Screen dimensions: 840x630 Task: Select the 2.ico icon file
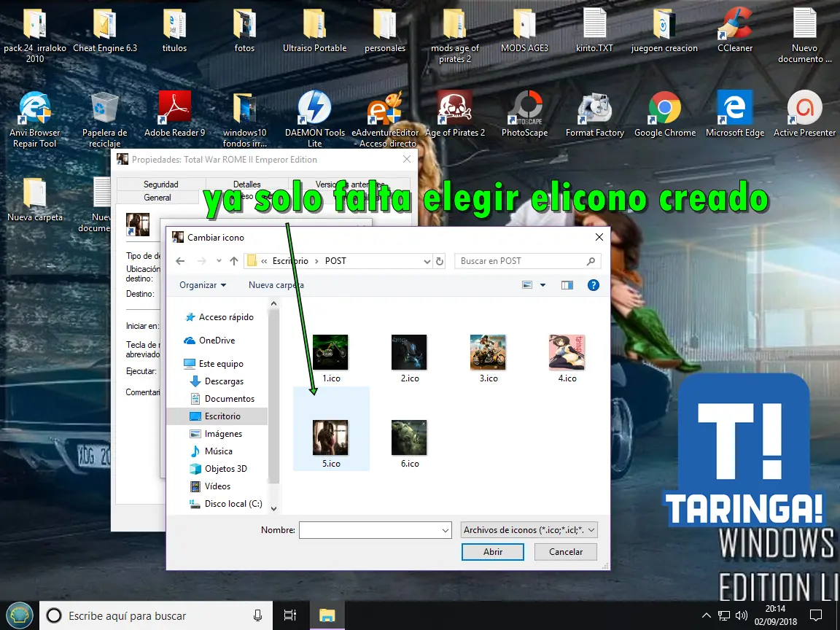click(409, 352)
